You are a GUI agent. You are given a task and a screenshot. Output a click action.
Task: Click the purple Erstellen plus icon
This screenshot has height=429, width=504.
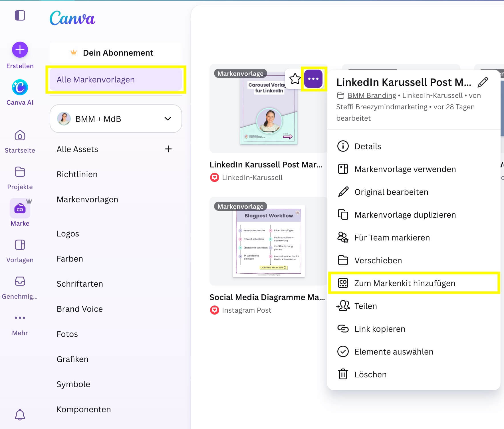coord(20,50)
